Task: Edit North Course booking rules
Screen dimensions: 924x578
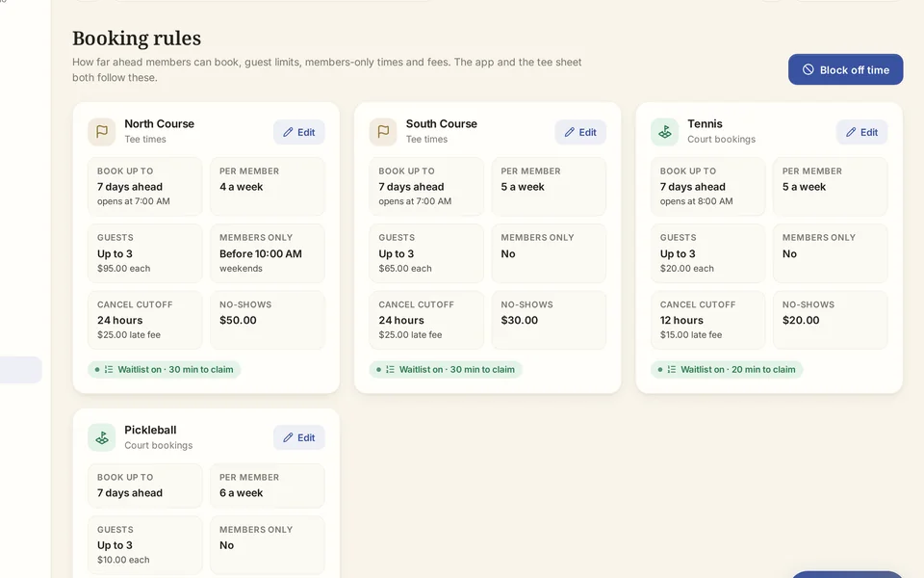Action: [x=298, y=132]
